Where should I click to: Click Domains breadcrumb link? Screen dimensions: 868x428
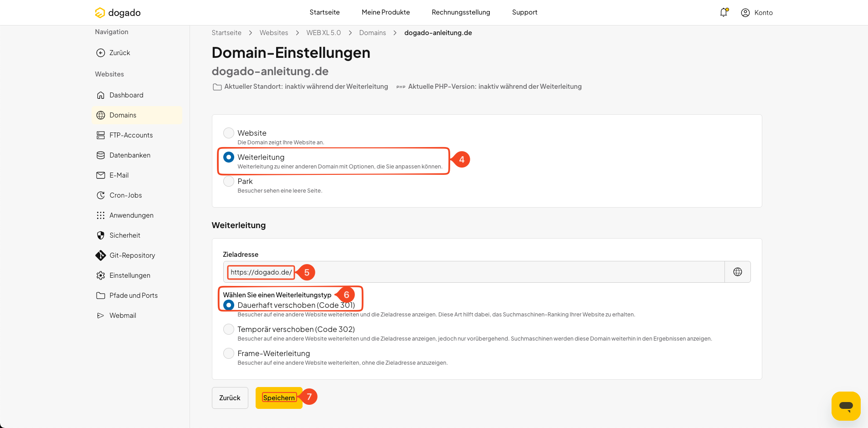372,33
